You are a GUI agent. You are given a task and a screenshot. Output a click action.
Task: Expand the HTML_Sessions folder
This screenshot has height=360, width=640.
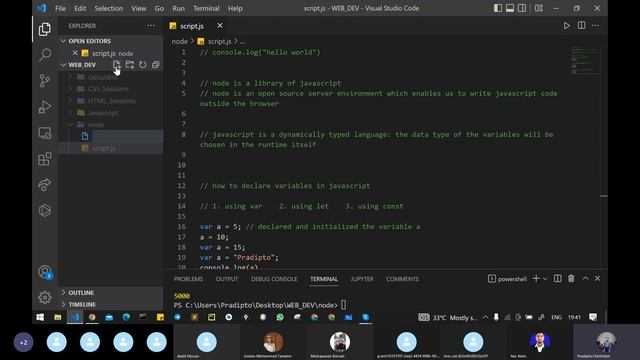[111, 101]
